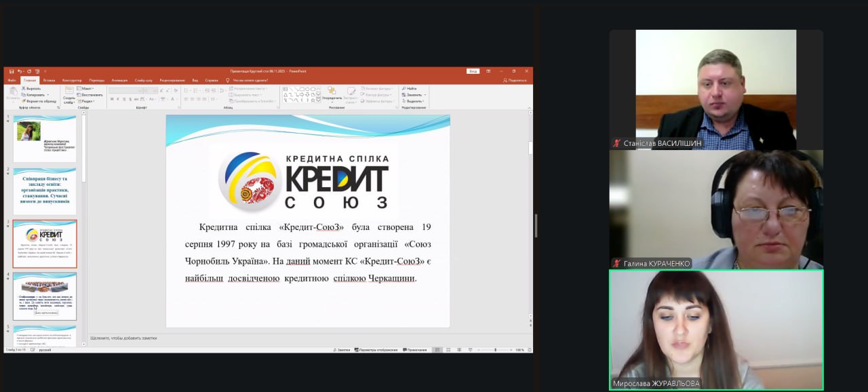Toggle the Comments (Примечания) pane
The height and width of the screenshot is (392, 868).
pos(414,350)
